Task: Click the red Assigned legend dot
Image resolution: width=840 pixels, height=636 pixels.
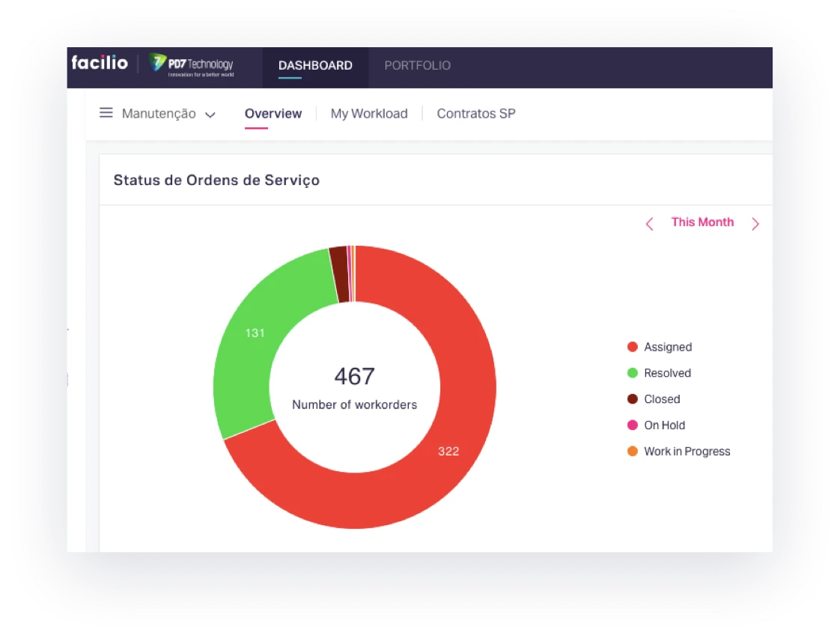Action: pyautogui.click(x=631, y=347)
